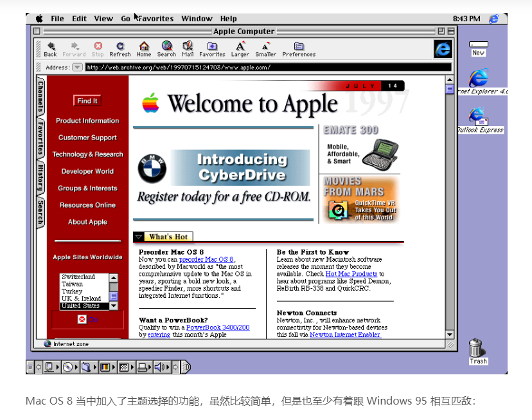Click the Internet Explorer logo in toolbar
This screenshot has width=532, height=420.
coord(443,49)
